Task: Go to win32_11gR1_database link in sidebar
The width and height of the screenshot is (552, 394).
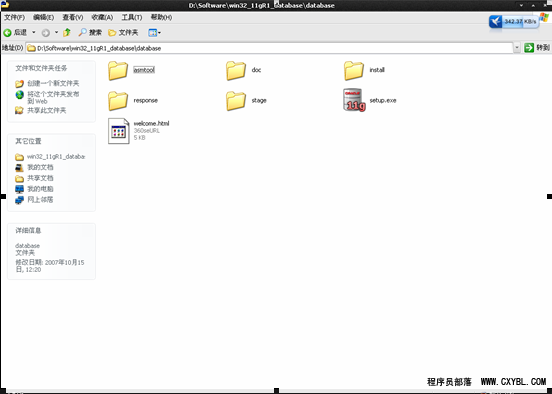Action: click(56, 157)
